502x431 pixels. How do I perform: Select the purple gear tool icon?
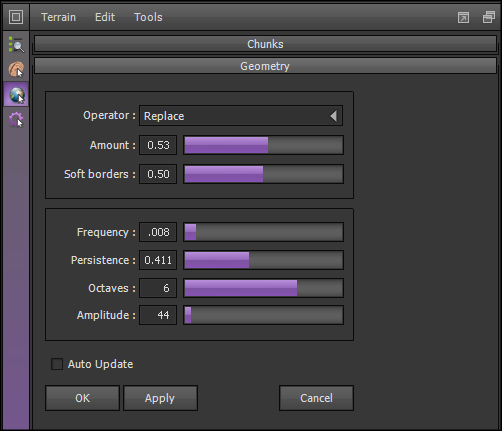pyautogui.click(x=16, y=119)
